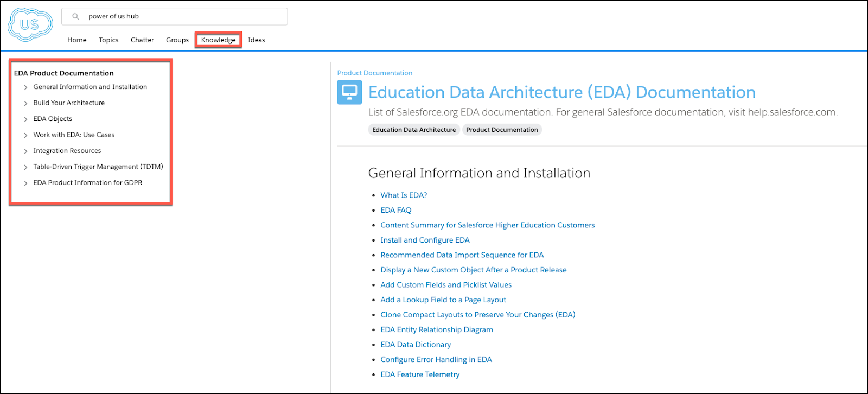868x394 pixels.
Task: Click the search magnifier icon
Action: 76,16
